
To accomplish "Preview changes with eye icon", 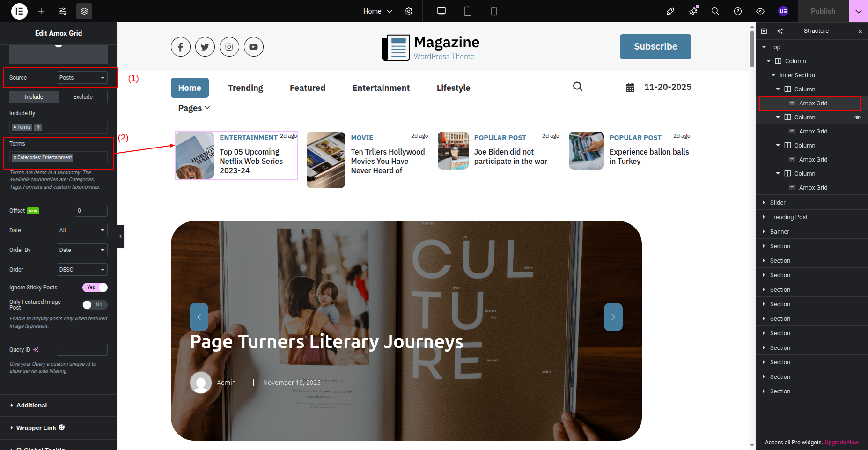I will (760, 11).
